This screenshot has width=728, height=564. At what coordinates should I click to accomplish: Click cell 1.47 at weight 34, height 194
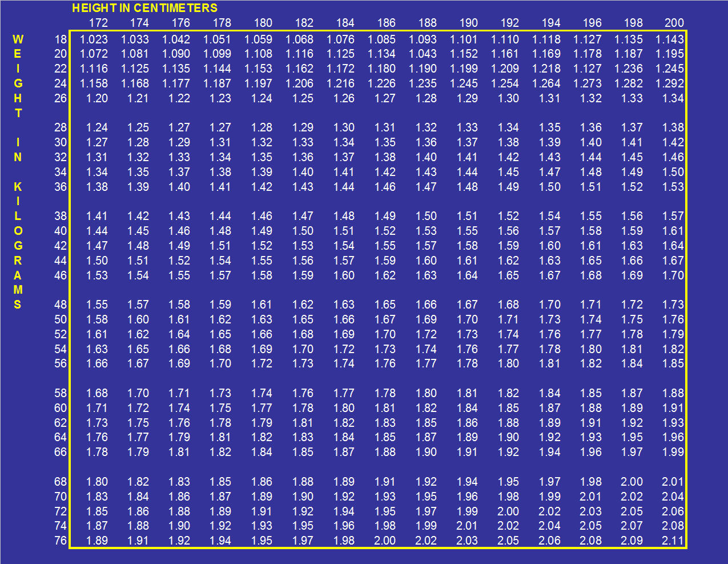click(x=549, y=172)
